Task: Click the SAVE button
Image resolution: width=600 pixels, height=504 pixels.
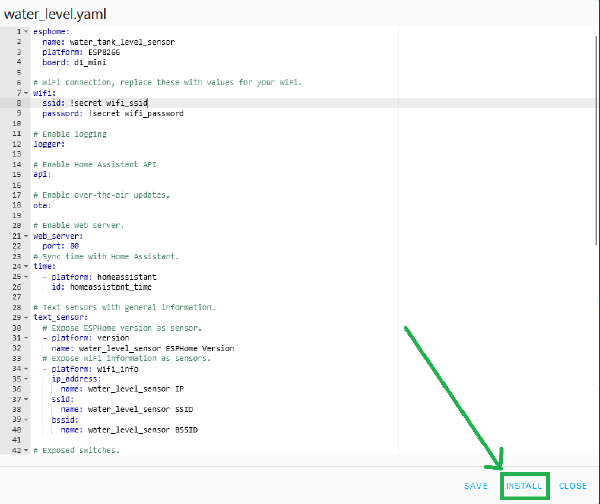Action: pyautogui.click(x=476, y=486)
